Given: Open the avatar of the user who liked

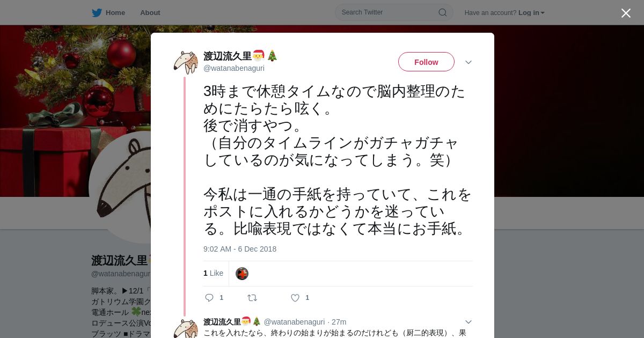Looking at the screenshot, I should pyautogui.click(x=242, y=274).
